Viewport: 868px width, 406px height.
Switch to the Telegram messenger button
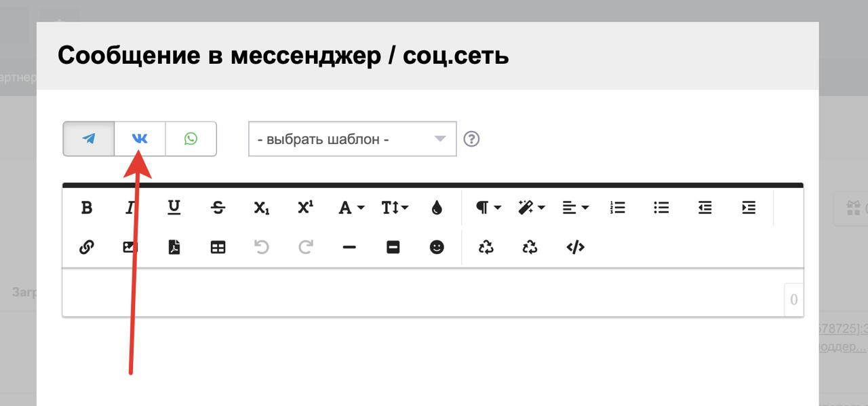click(89, 139)
